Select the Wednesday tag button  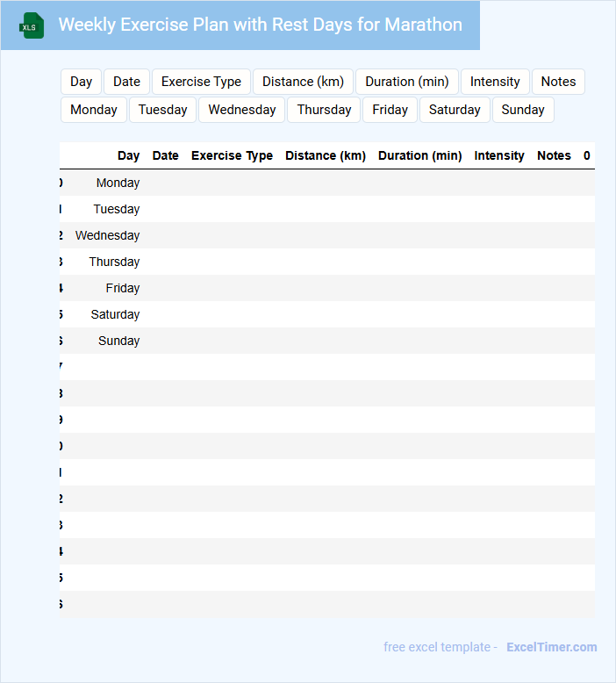click(242, 110)
